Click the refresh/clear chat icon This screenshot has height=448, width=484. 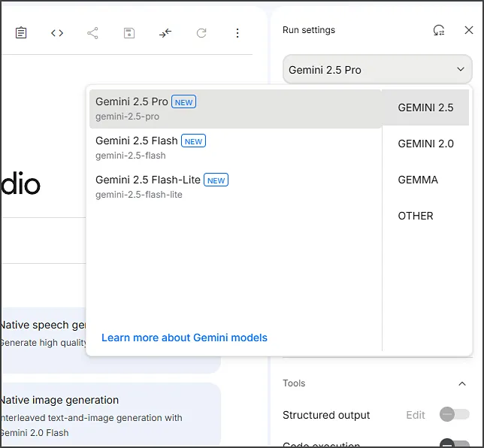tap(201, 33)
